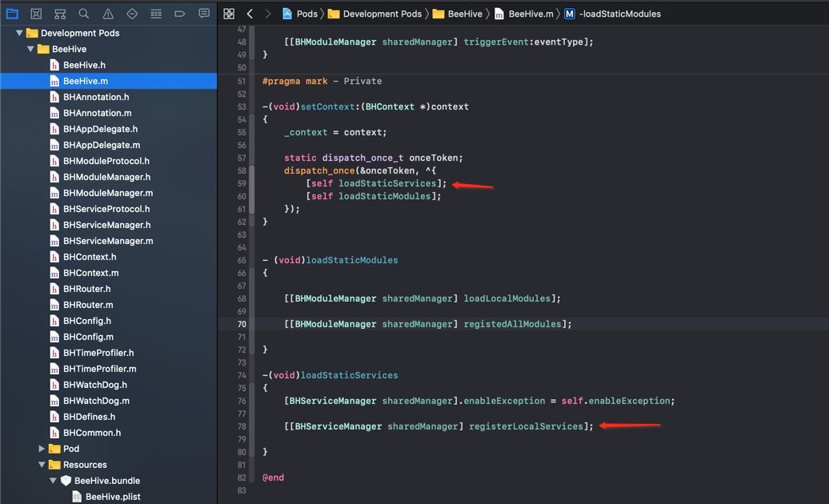Go forward with the right chevron
829x504 pixels.
(x=268, y=14)
